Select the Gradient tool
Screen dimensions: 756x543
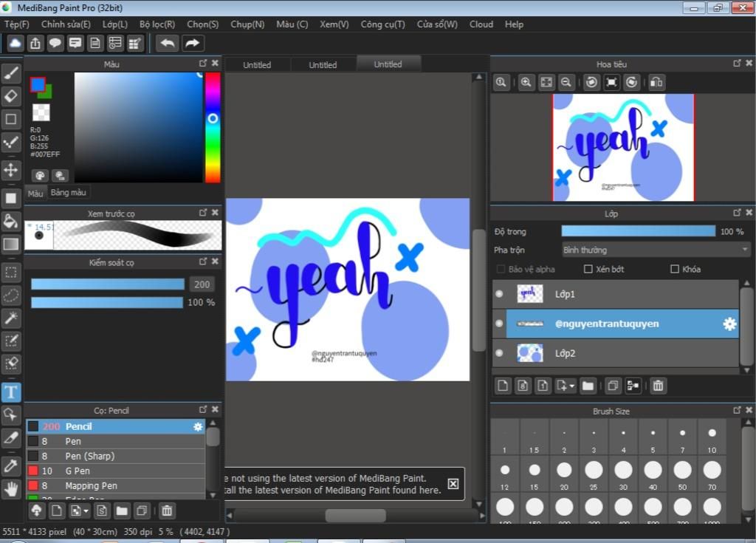(11, 245)
